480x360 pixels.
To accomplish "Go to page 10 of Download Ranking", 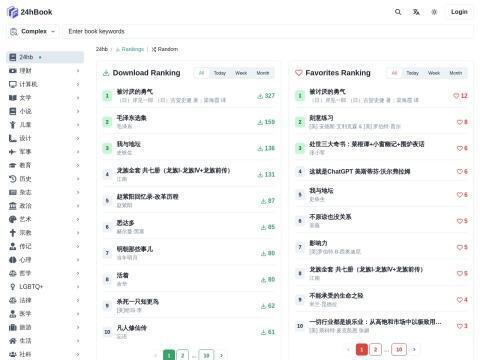I will (206, 355).
